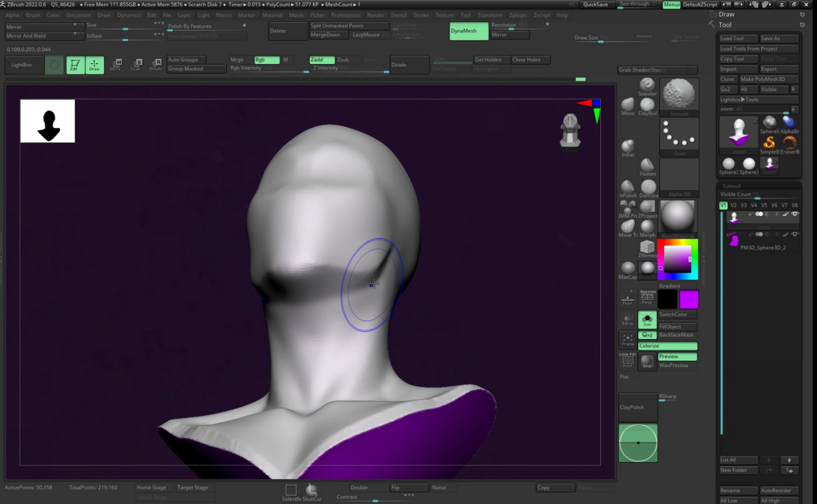
Task: Click the QuickSave button
Action: 596,4
